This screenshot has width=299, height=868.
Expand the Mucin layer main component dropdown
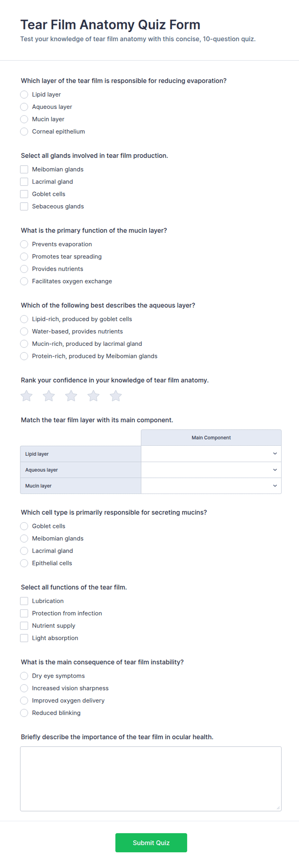pos(211,486)
